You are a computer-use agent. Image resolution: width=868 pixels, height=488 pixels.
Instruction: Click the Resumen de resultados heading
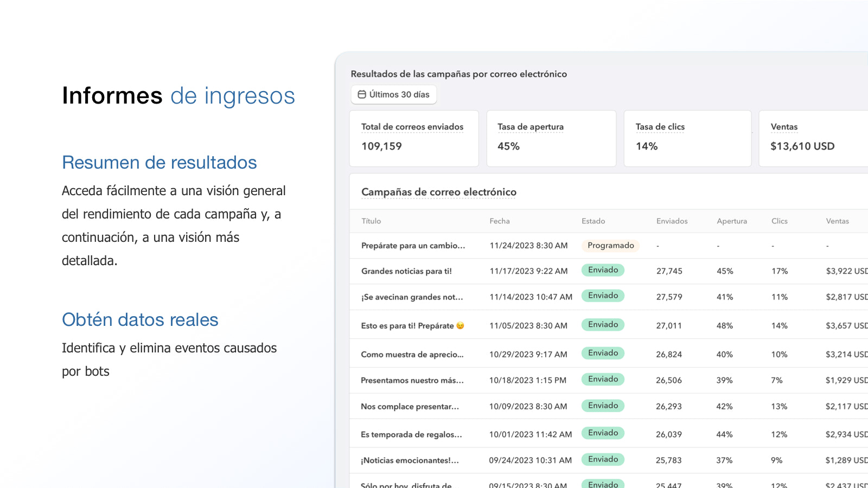159,163
